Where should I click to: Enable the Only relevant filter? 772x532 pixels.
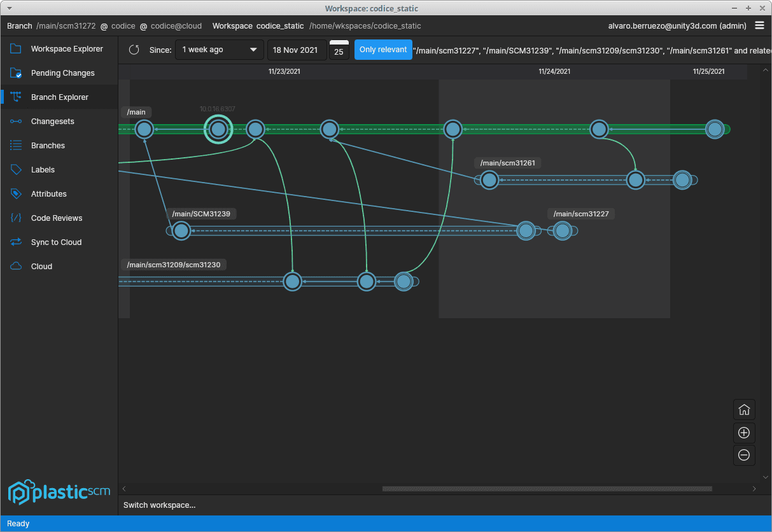383,49
